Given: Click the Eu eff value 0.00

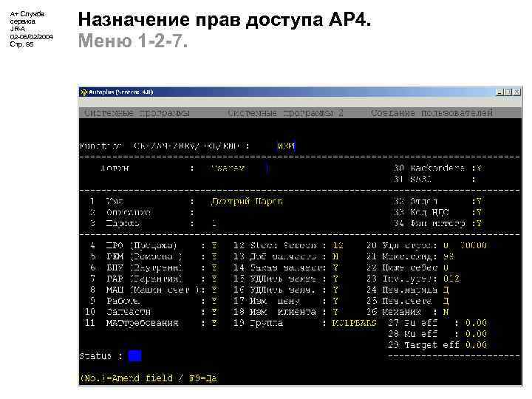Looking at the screenshot, I should click(476, 323).
